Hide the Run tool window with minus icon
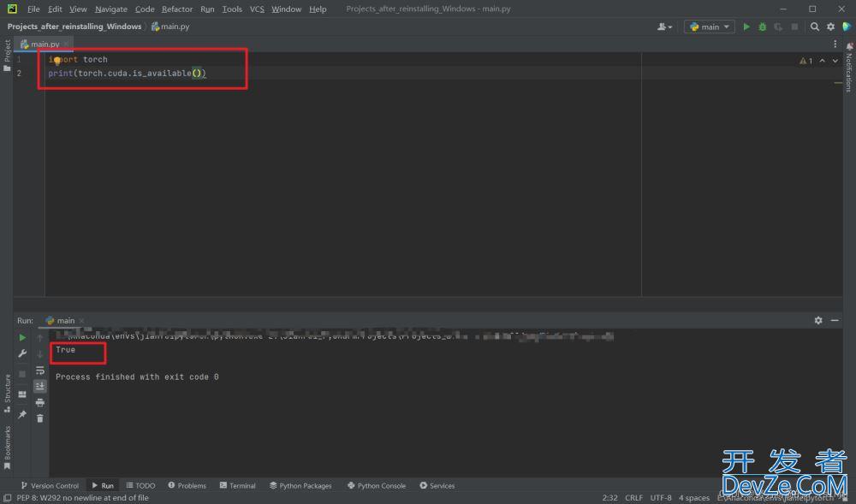 835,320
